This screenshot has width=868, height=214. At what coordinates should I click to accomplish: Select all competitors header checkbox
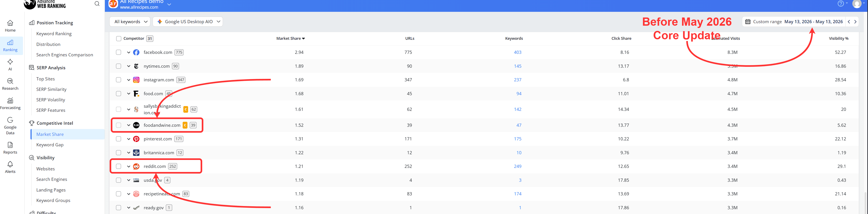point(119,39)
